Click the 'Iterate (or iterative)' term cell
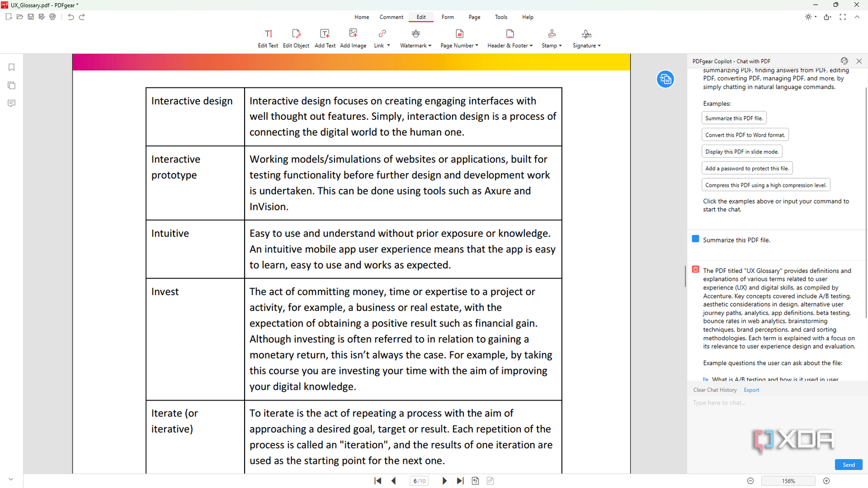 [195, 437]
